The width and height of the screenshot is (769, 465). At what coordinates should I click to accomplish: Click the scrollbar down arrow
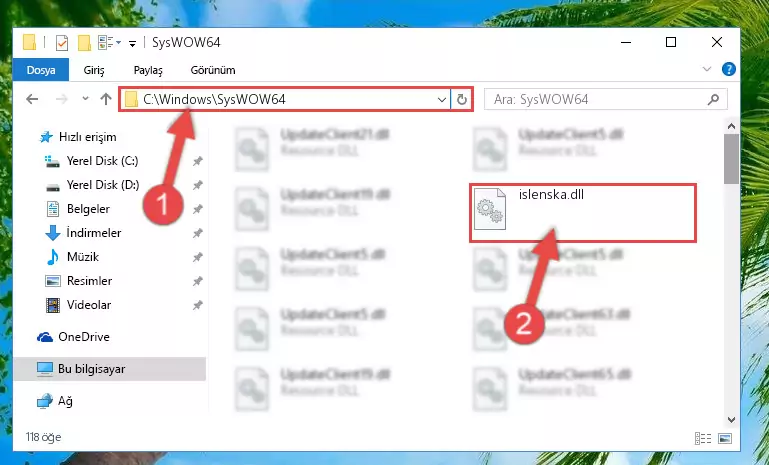click(x=731, y=420)
